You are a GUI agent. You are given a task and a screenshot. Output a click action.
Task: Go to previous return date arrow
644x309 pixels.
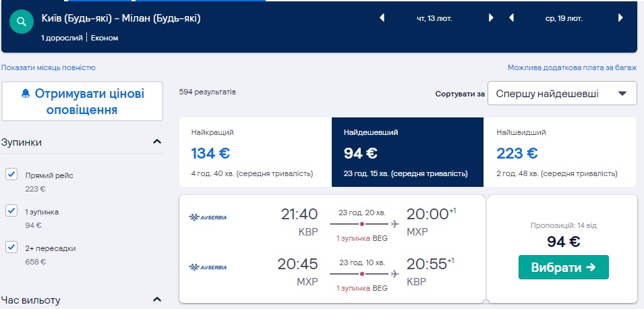pos(511,18)
